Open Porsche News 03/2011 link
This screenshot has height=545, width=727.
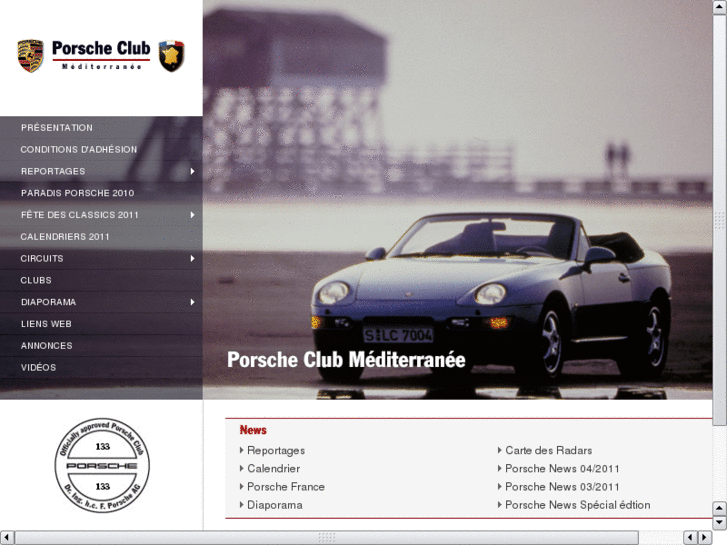pyautogui.click(x=562, y=487)
